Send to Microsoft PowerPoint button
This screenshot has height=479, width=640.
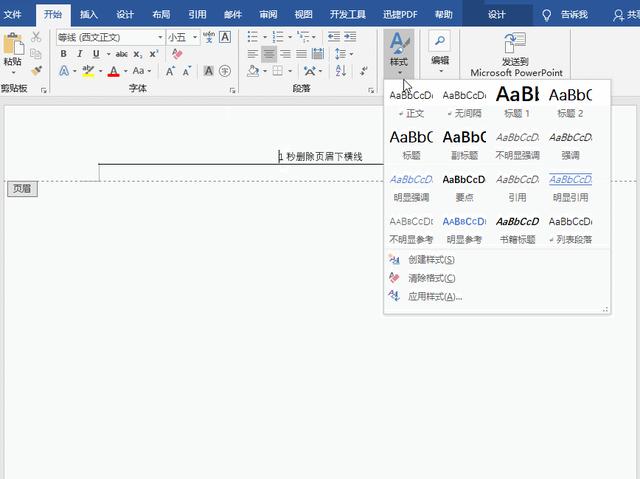click(516, 55)
